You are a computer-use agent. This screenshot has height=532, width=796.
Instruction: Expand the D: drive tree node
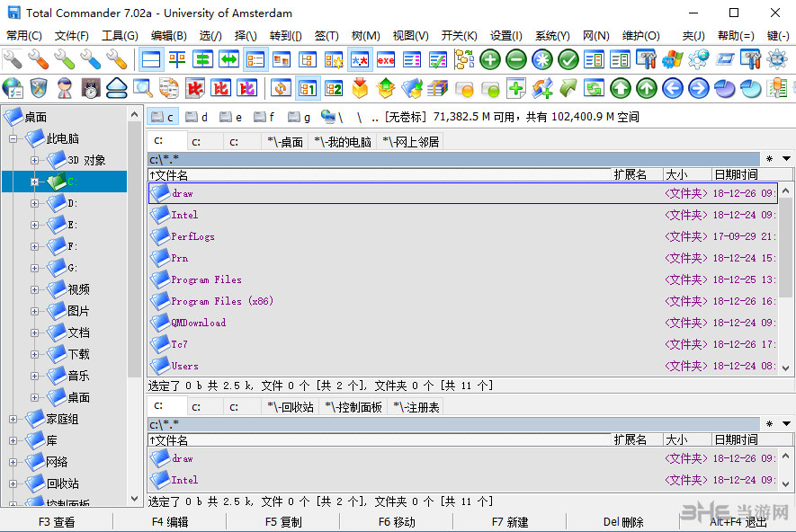pos(34,203)
